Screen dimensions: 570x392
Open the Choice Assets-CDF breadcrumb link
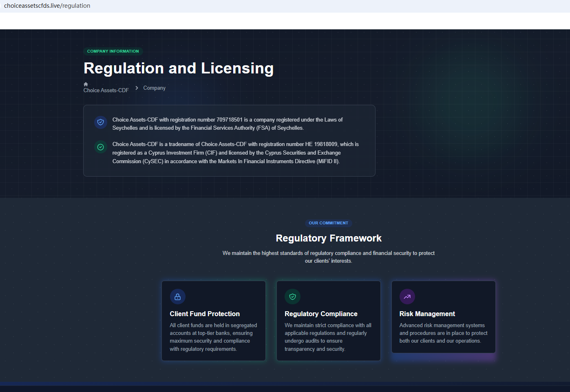pyautogui.click(x=106, y=90)
